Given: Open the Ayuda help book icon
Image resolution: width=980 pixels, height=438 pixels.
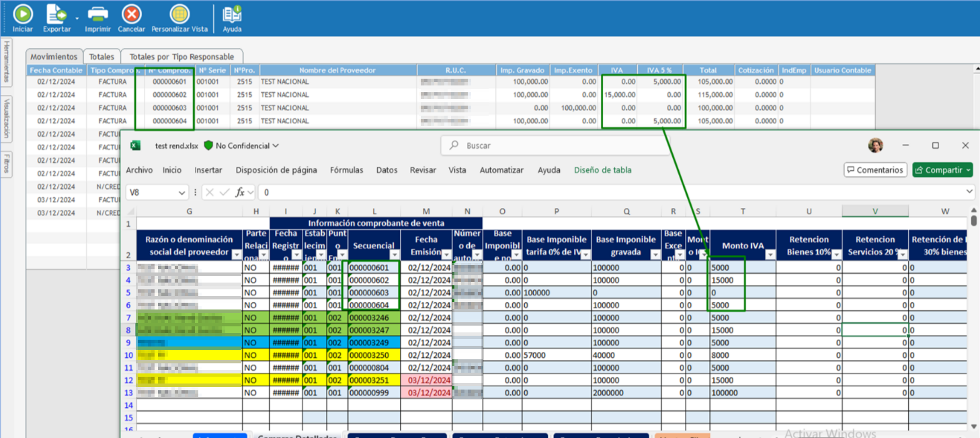Looking at the screenshot, I should pos(232,13).
